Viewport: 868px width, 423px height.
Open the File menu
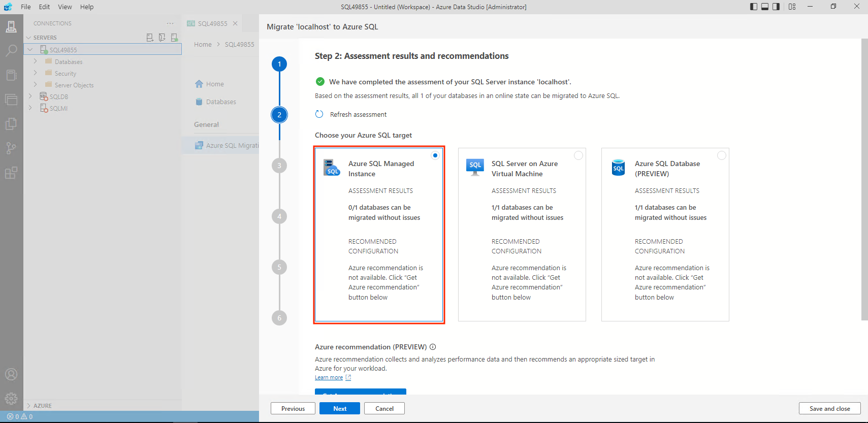[26, 7]
